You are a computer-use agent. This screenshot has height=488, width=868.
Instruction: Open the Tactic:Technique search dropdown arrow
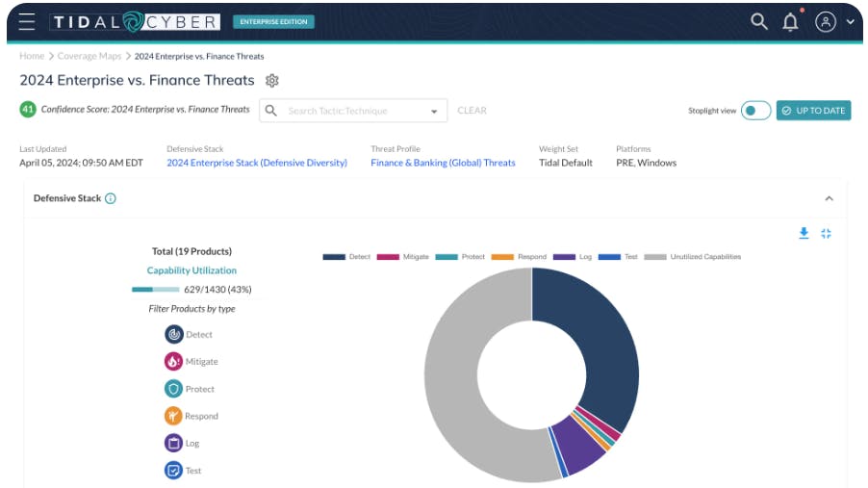tap(434, 111)
